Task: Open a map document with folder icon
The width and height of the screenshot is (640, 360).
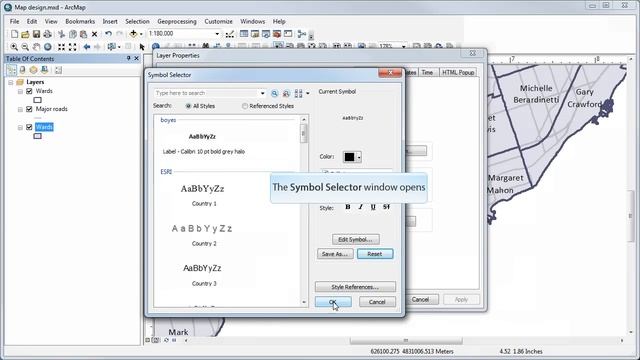Action: click(25, 34)
